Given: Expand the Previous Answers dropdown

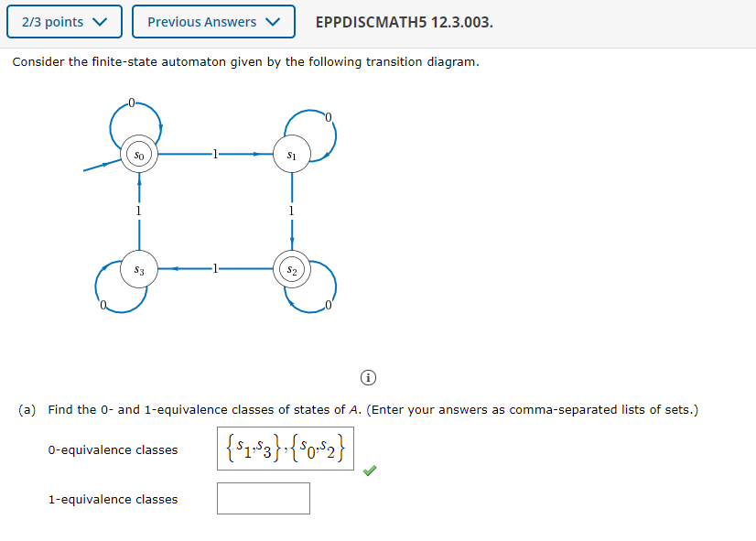Looking at the screenshot, I should point(213,21).
